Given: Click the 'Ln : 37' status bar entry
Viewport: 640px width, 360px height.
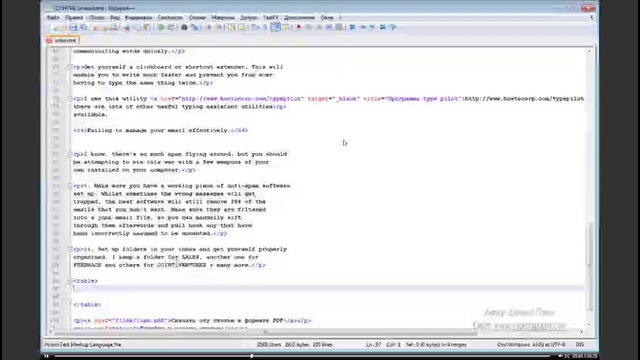Looking at the screenshot, I should coord(373,345).
